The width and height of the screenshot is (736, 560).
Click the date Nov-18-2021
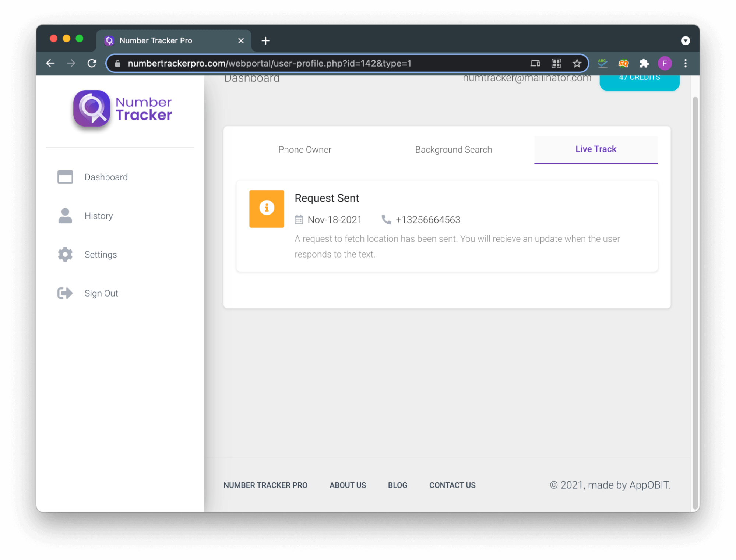(334, 220)
